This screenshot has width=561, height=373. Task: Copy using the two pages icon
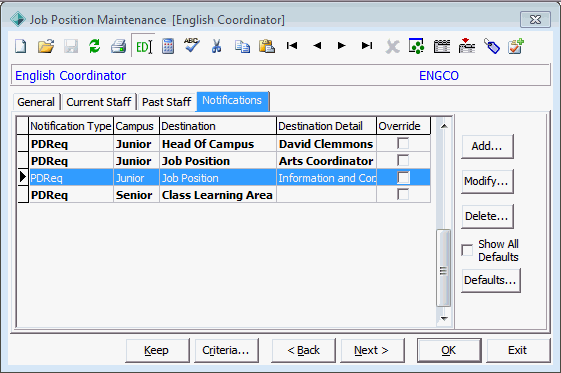242,46
